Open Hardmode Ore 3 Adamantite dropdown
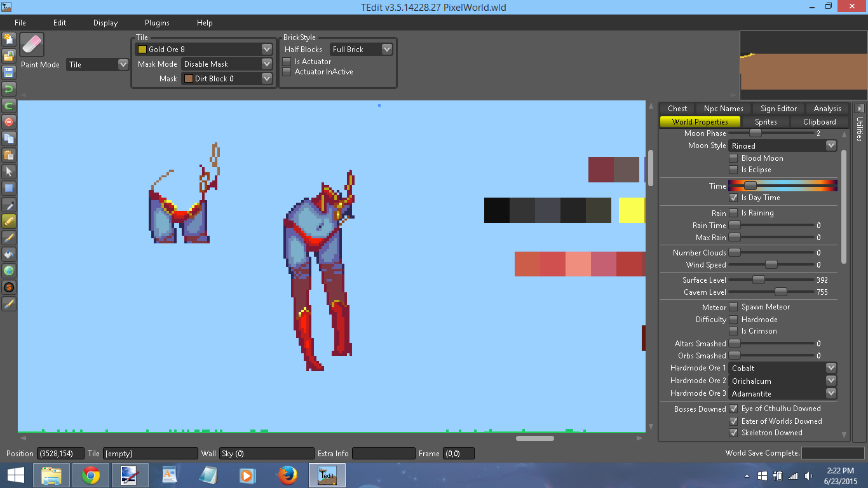Image resolution: width=868 pixels, height=488 pixels. 783,393
